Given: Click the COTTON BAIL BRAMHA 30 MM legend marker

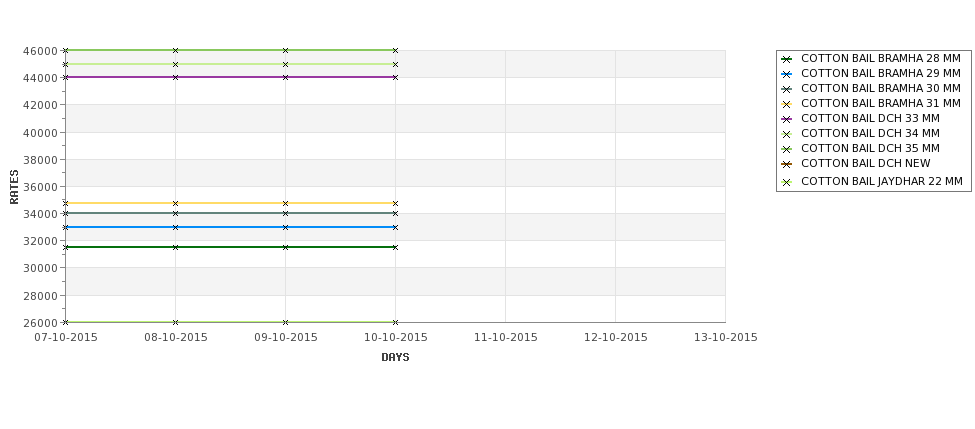Looking at the screenshot, I should (787, 89).
